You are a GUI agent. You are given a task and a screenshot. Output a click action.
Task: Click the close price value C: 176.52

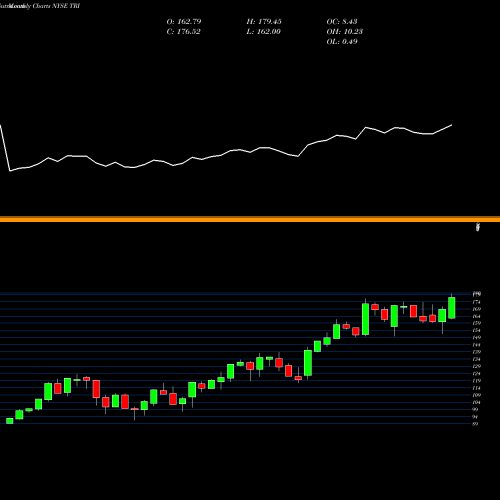point(183,32)
